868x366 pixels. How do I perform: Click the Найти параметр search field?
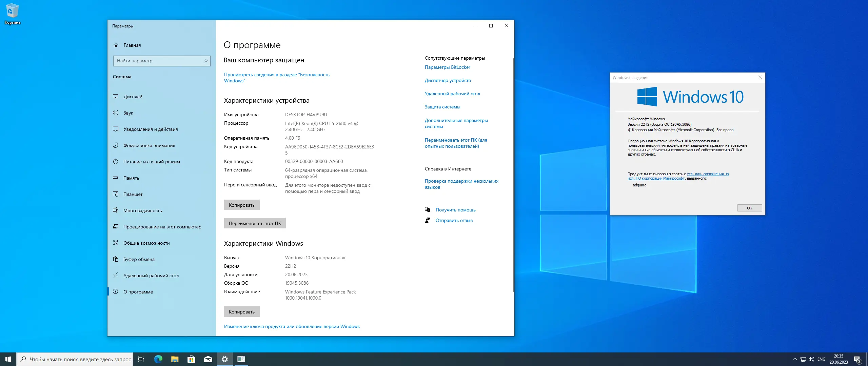(158, 61)
